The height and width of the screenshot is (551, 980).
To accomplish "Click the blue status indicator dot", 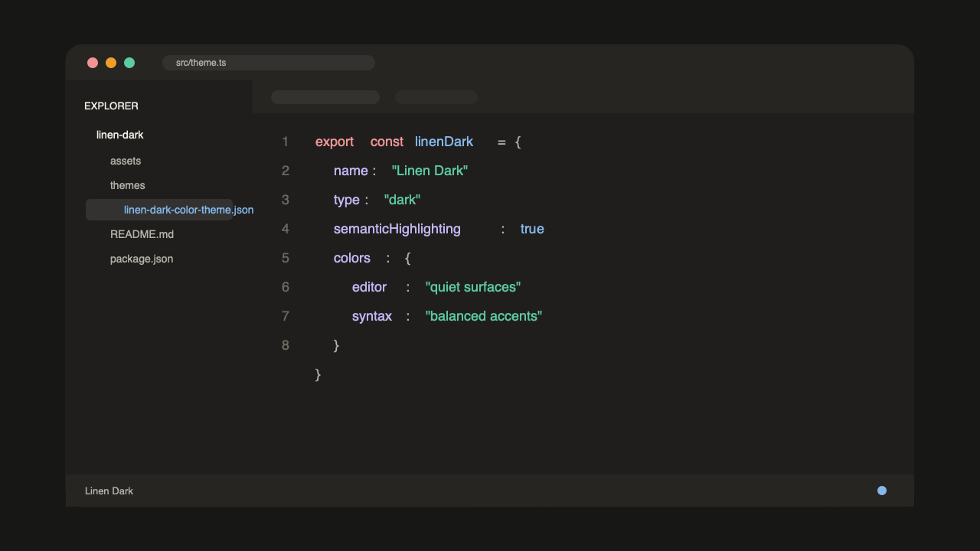I will (882, 491).
